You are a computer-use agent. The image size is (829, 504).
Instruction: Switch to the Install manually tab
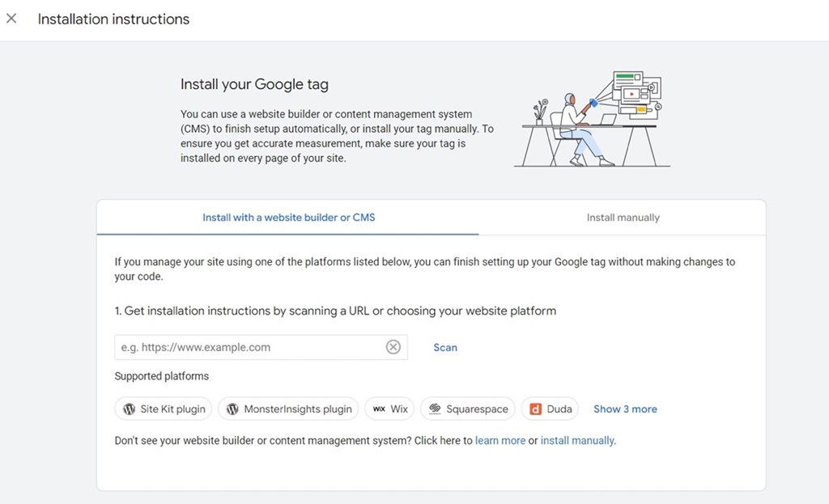623,217
